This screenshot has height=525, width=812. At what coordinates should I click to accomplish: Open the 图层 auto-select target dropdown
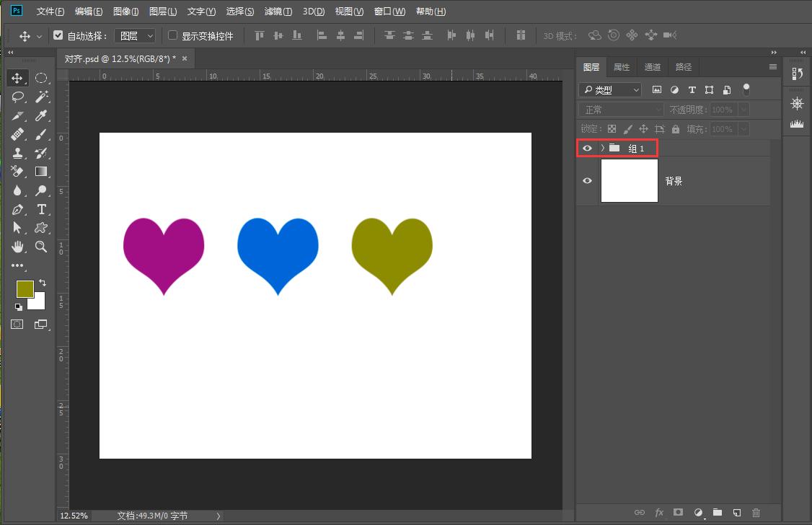[x=136, y=35]
